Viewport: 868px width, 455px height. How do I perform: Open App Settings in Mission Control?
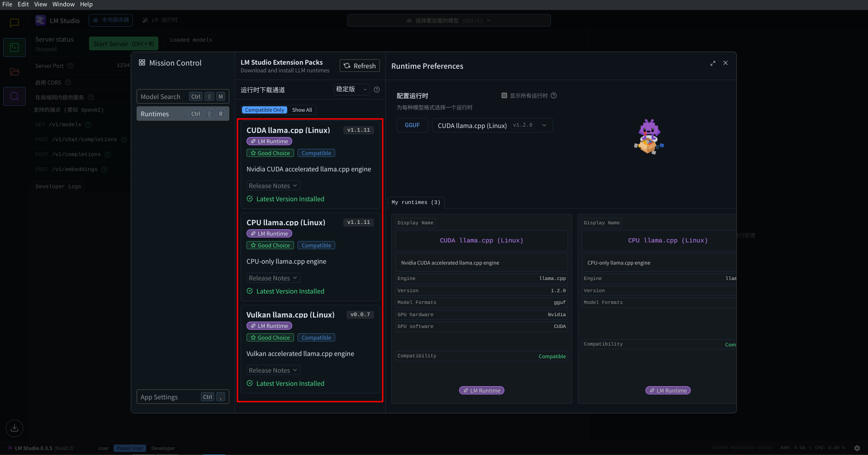[183, 397]
